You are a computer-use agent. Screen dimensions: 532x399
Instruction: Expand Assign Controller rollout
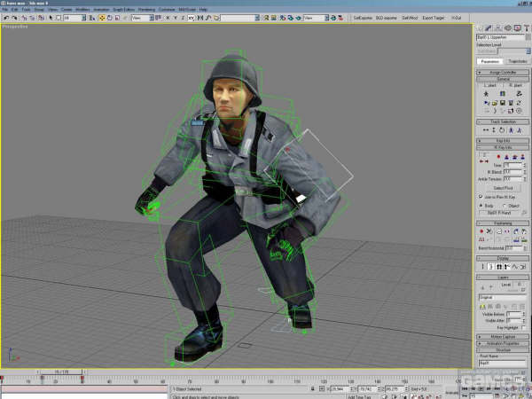pyautogui.click(x=503, y=73)
